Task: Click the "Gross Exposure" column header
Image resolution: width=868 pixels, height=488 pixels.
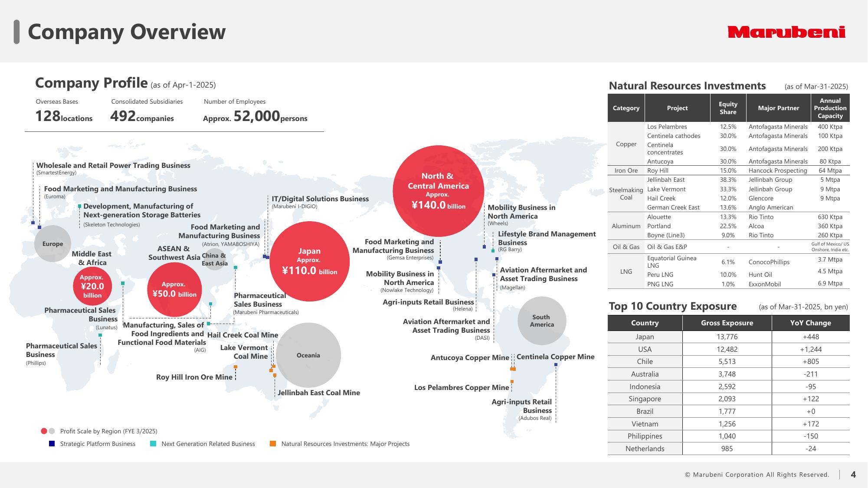Action: (727, 323)
